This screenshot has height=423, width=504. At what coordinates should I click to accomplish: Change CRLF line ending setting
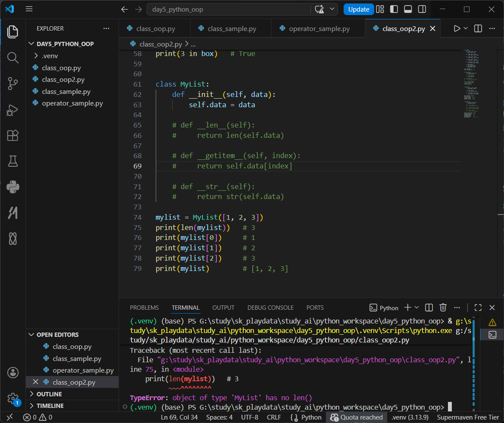274,417
